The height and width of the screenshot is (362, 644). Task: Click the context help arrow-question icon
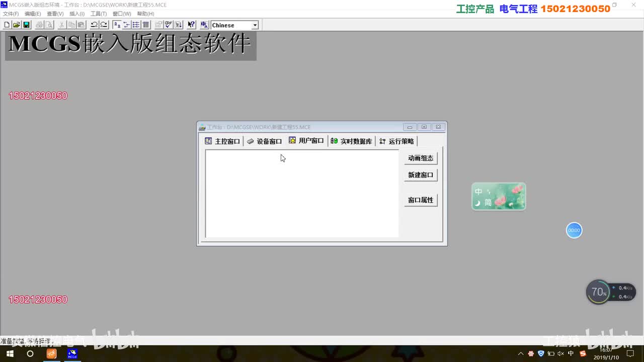click(191, 25)
